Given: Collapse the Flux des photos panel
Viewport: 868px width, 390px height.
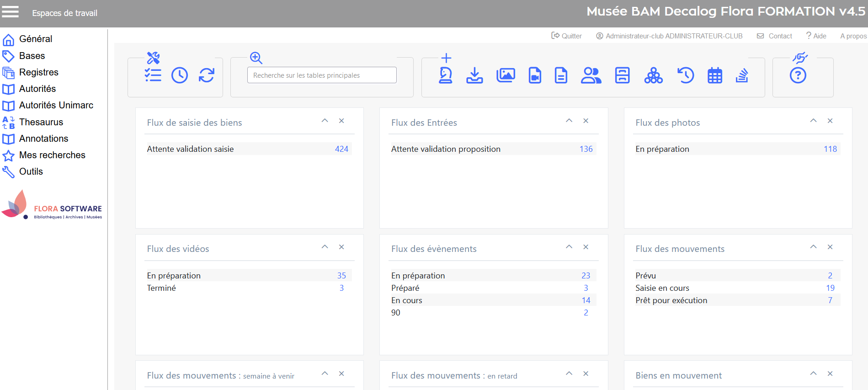Looking at the screenshot, I should [814, 121].
